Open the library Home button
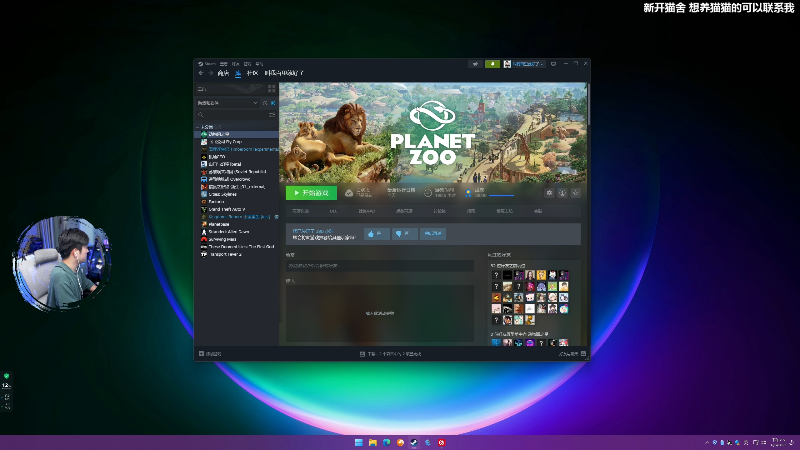 coord(230,89)
